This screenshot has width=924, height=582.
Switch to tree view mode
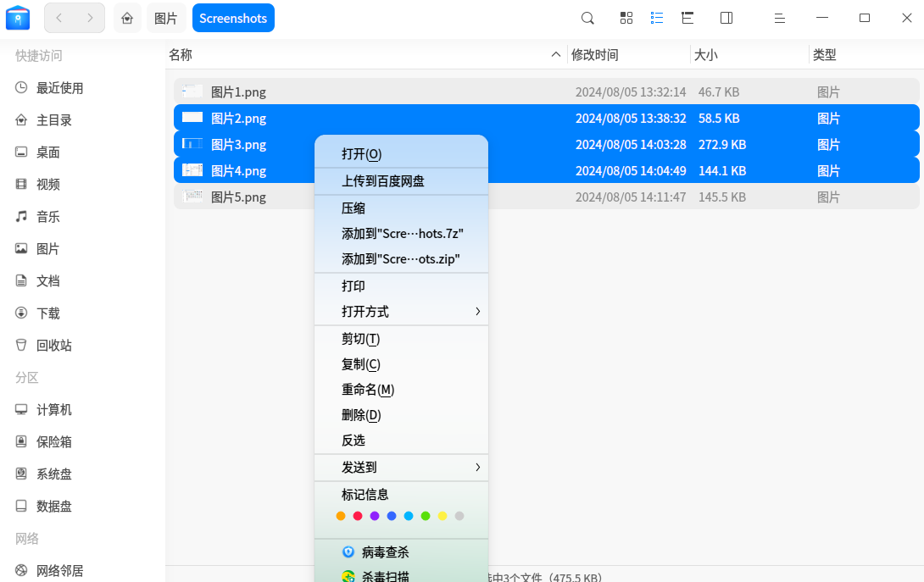(687, 18)
